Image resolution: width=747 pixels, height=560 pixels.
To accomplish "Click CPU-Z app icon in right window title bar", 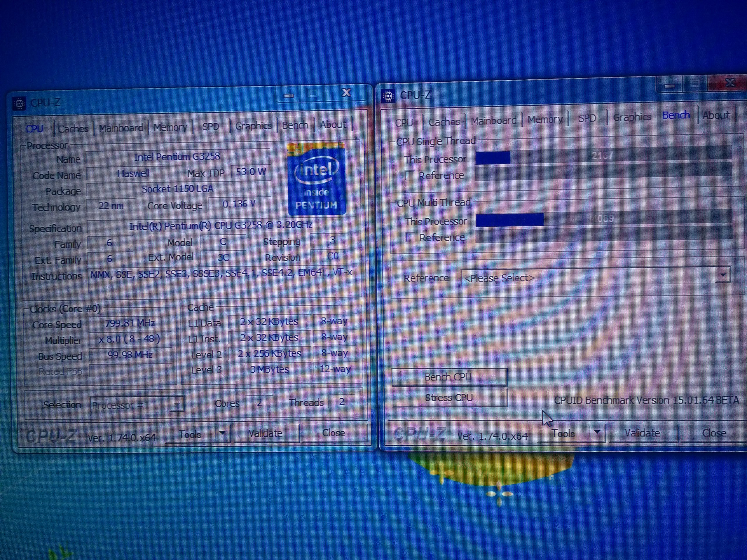I will pos(388,96).
